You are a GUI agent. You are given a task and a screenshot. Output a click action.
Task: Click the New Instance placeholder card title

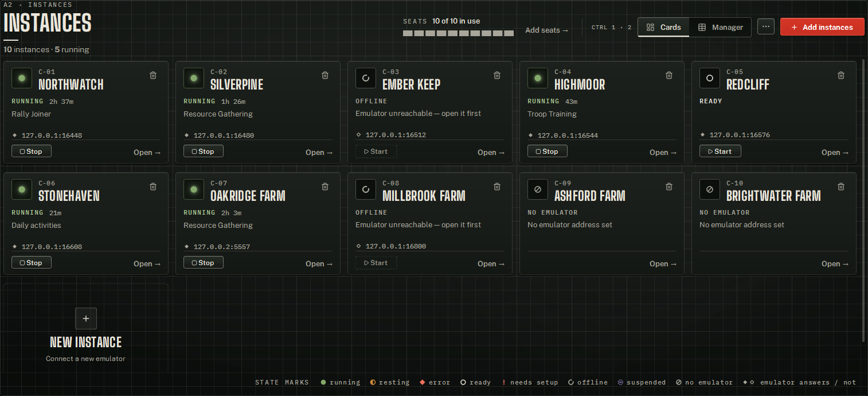click(86, 342)
